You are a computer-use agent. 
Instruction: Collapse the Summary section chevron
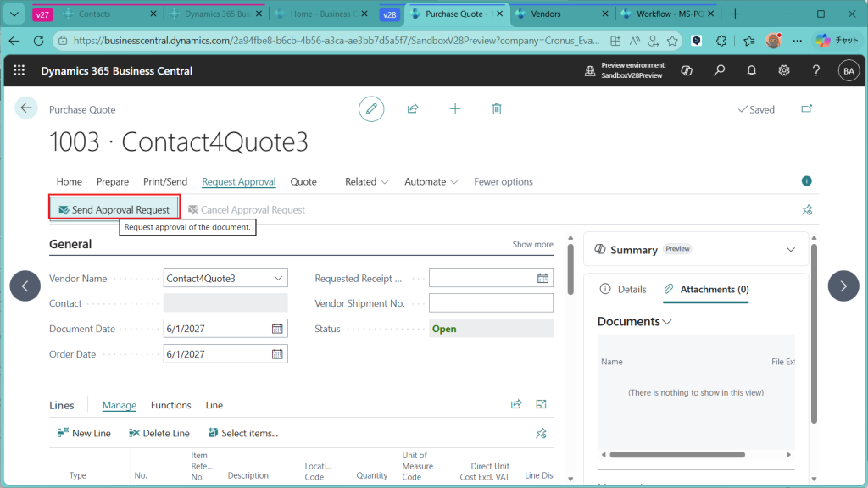[x=791, y=250]
